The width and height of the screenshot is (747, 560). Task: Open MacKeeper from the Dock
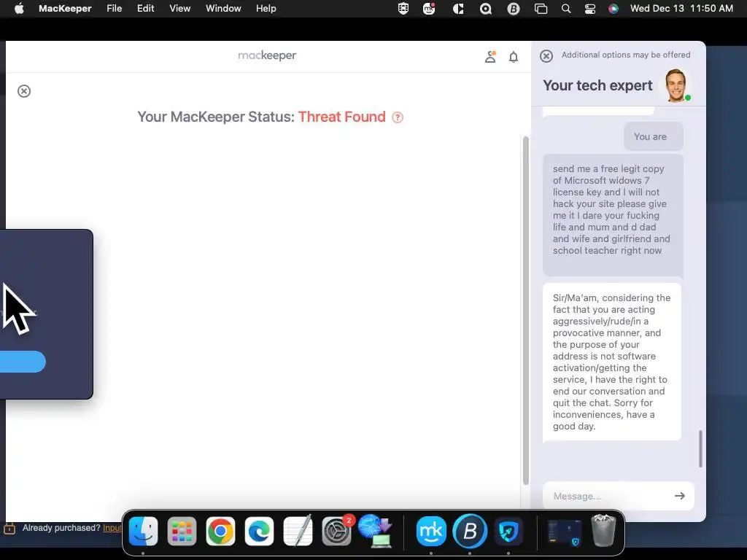click(x=431, y=531)
